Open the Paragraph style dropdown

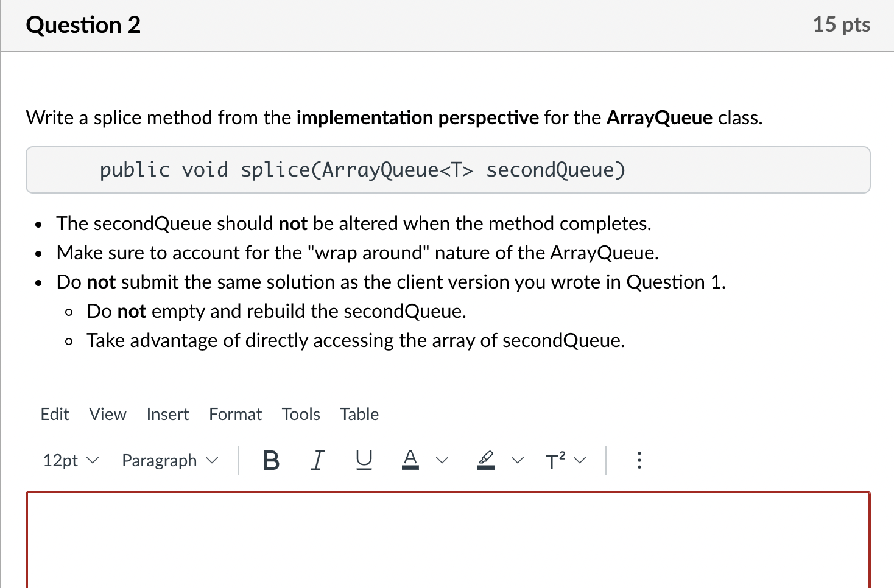(x=167, y=461)
